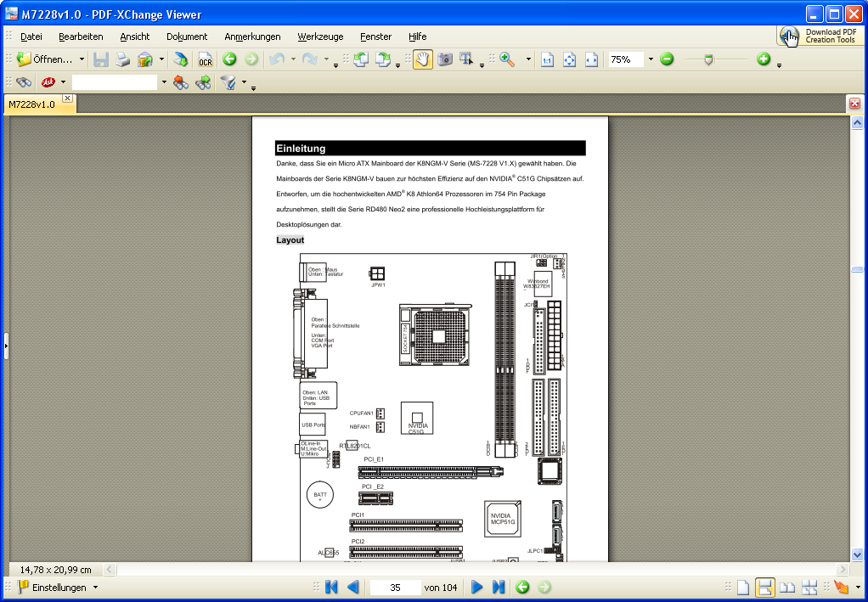Go to previous view with top green arrow
The image size is (868, 602).
[x=229, y=59]
